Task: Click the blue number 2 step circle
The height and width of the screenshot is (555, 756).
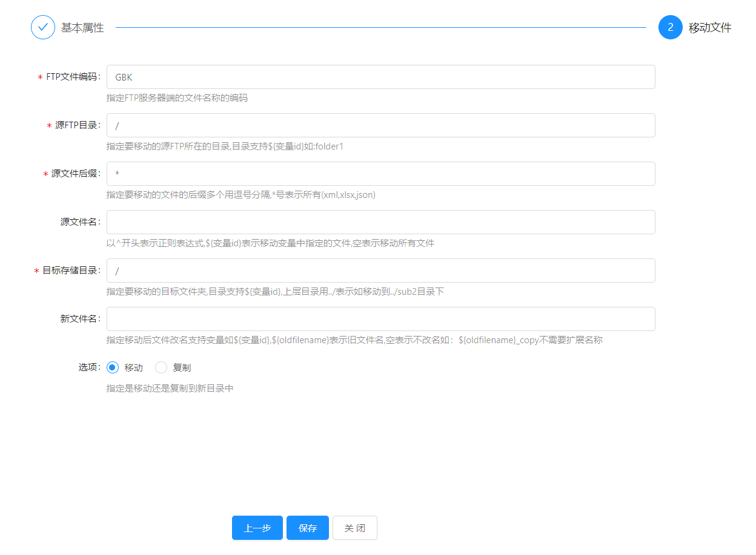Action: coord(671,27)
